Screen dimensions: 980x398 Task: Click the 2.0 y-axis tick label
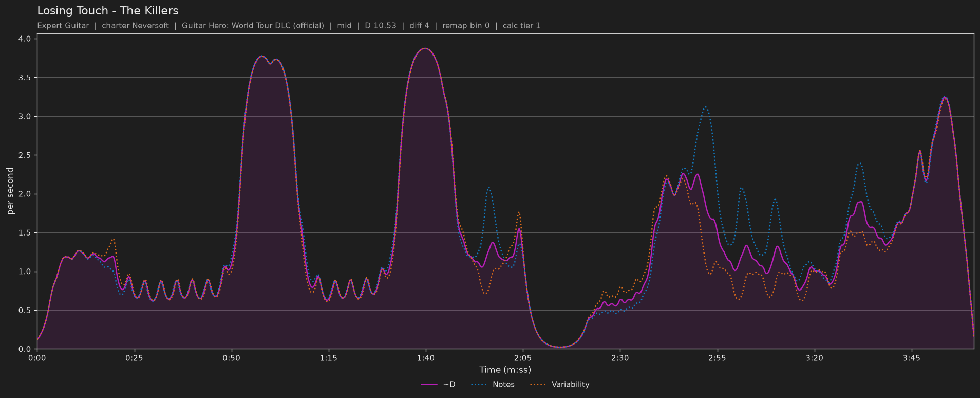pyautogui.click(x=25, y=194)
